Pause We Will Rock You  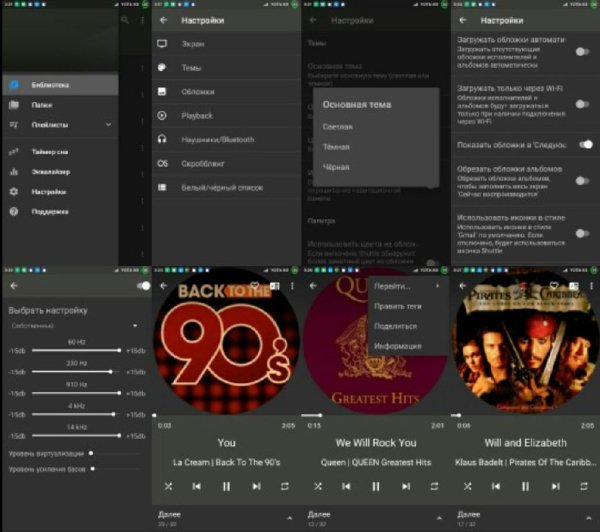click(376, 486)
